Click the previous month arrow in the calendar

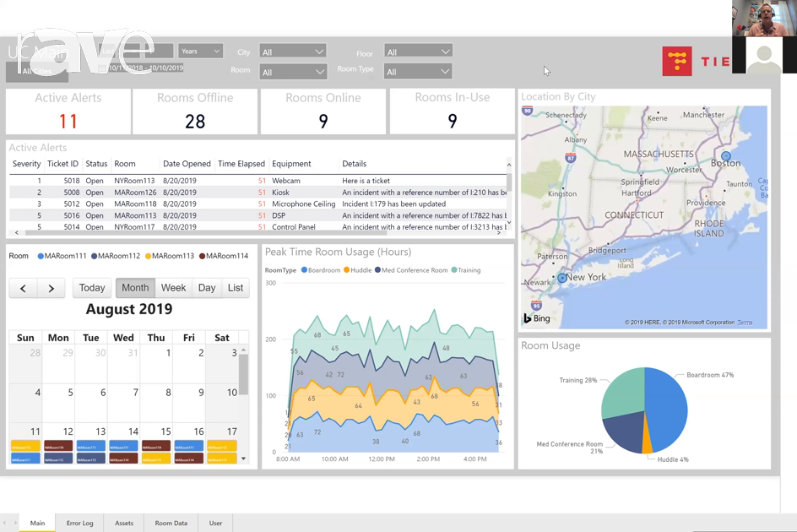(x=22, y=287)
